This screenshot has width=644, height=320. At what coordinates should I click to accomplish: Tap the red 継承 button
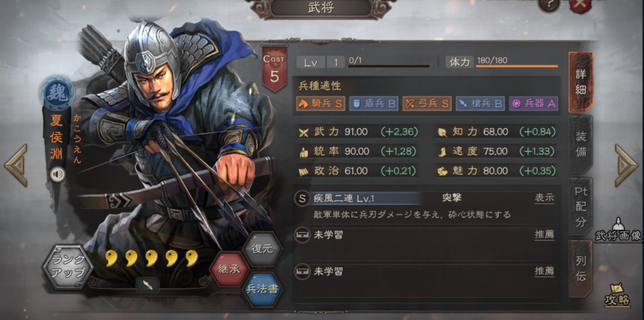point(229,270)
